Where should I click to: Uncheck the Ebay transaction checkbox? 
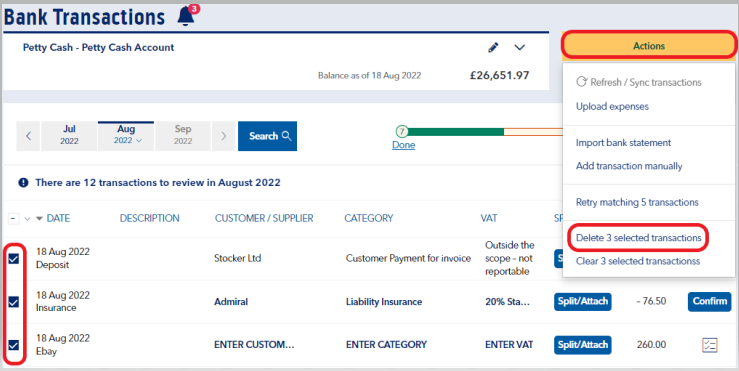pos(14,345)
